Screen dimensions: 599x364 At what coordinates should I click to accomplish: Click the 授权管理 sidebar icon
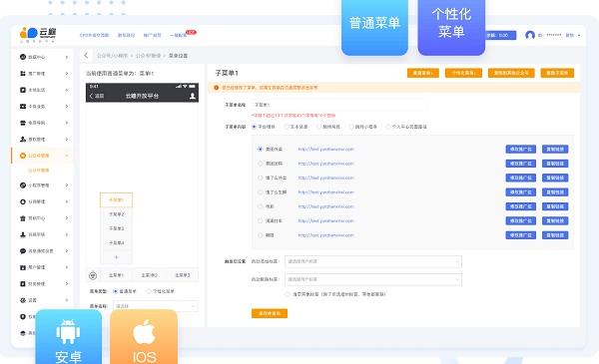coord(23,140)
